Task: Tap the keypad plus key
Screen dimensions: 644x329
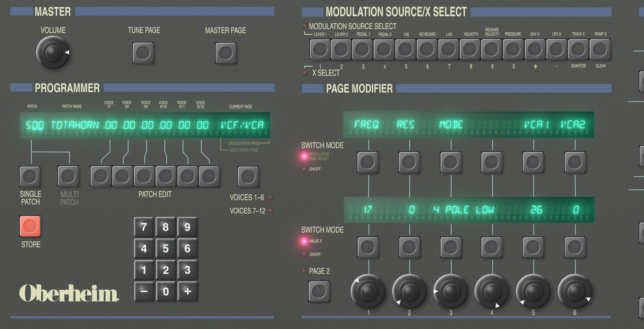Action: 187,291
